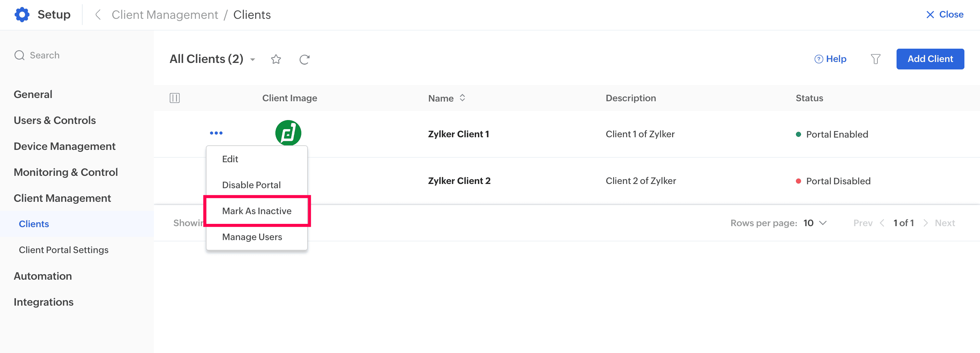Screen dimensions: 980x353
Task: Click the Zylker Client 1 logo image
Action: point(288,133)
